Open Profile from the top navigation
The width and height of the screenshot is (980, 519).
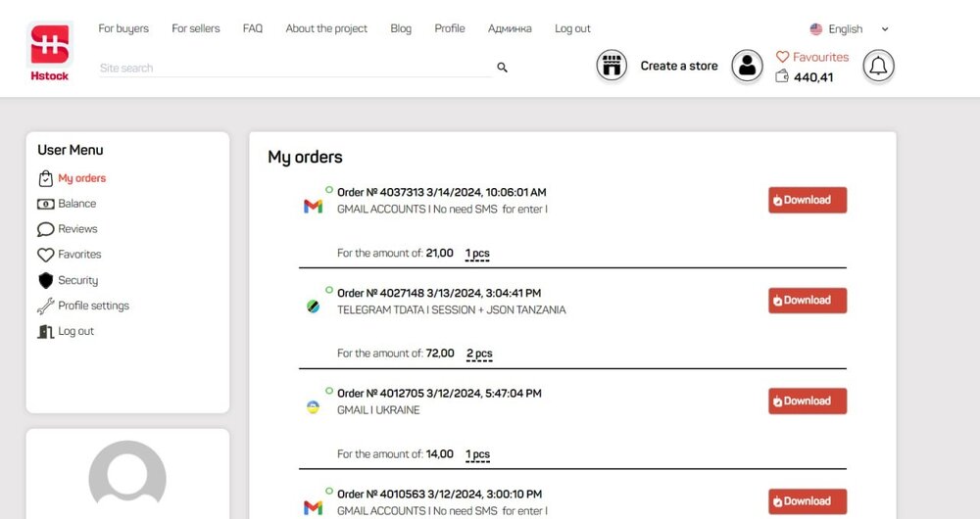[x=450, y=28]
